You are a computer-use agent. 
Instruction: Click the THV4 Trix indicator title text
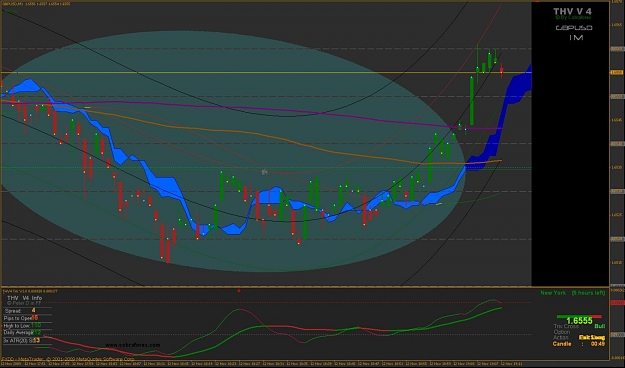(x=30, y=291)
